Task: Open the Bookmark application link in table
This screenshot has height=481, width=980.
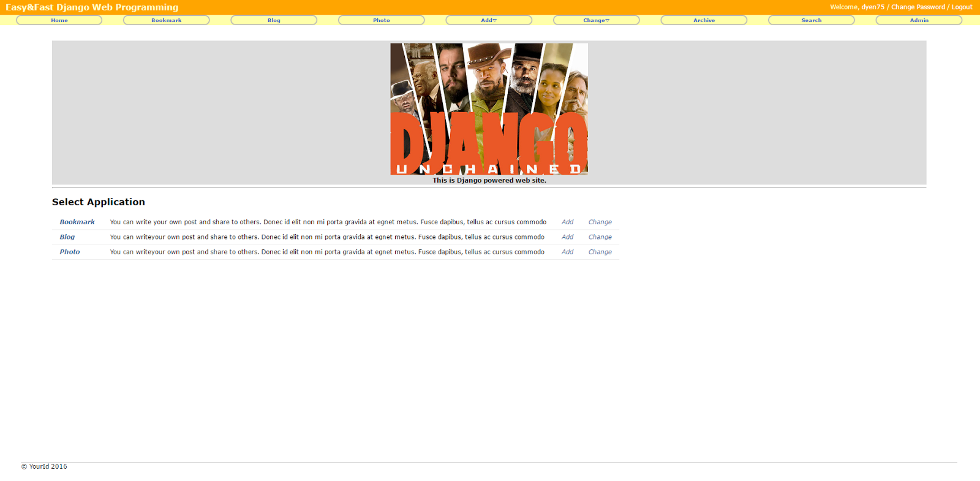Action: click(77, 222)
